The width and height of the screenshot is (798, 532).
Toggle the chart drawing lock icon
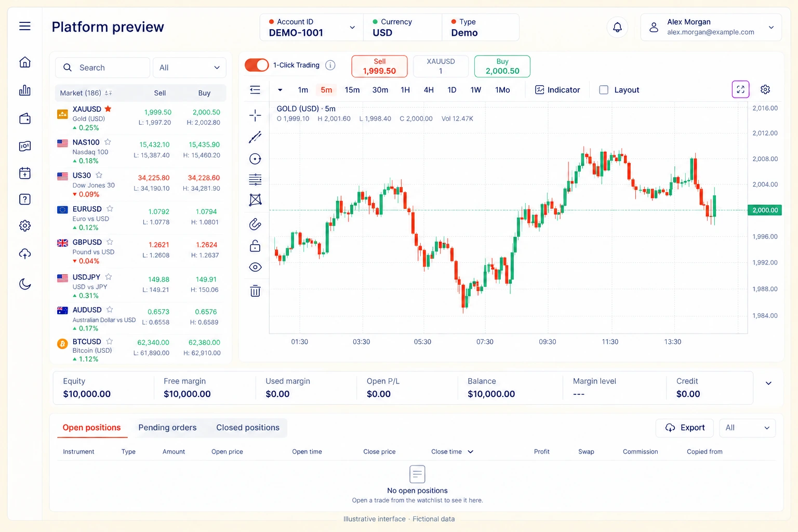click(255, 246)
